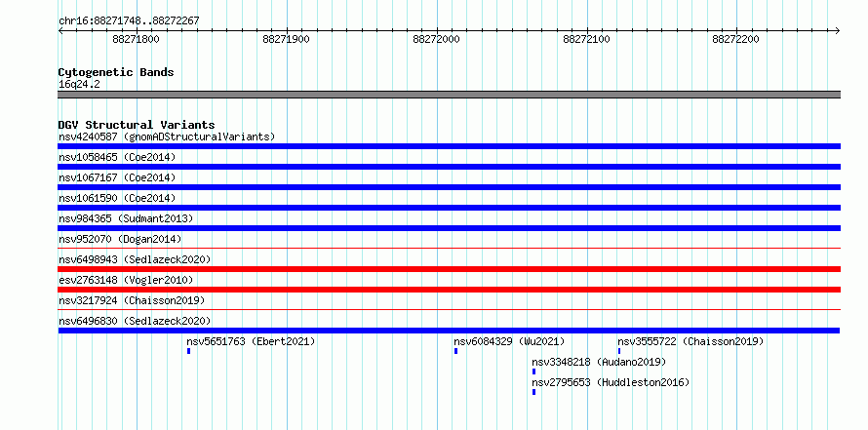Open variant nsv1061590 (Coe2014) label

click(117, 198)
